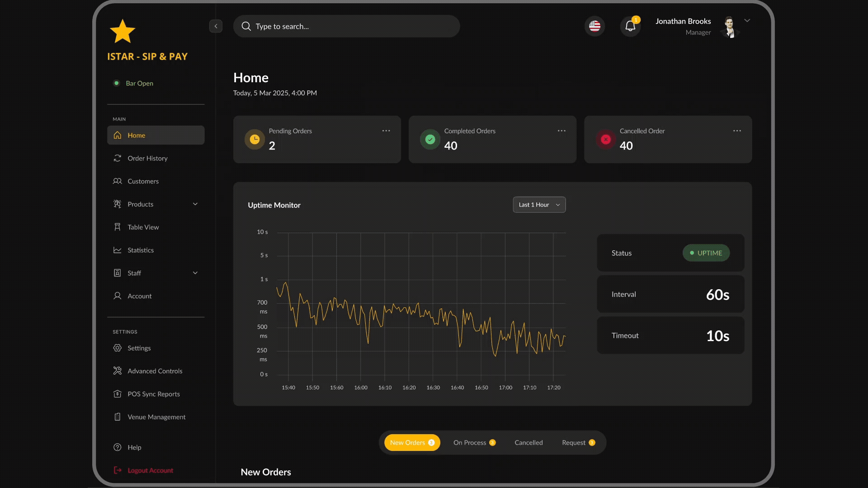The image size is (868, 488).
Task: Open the Account icon in sidebar
Action: [118, 296]
